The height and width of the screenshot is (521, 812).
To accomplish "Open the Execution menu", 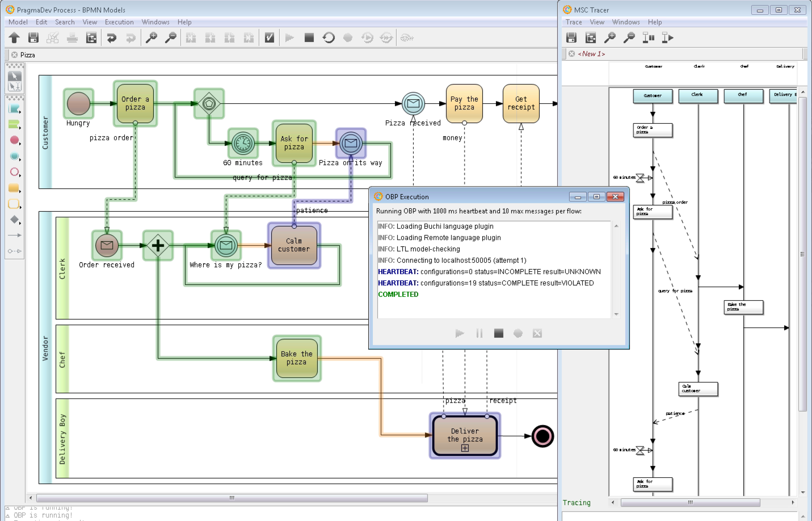I will tap(118, 22).
